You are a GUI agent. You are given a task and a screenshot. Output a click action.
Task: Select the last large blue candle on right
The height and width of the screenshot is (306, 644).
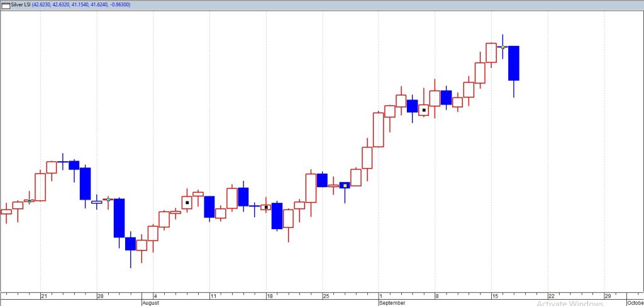point(513,63)
